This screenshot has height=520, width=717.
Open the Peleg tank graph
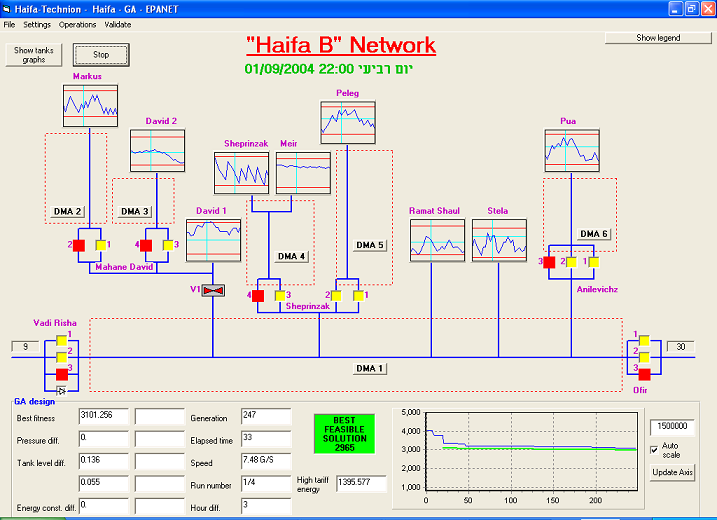point(348,123)
